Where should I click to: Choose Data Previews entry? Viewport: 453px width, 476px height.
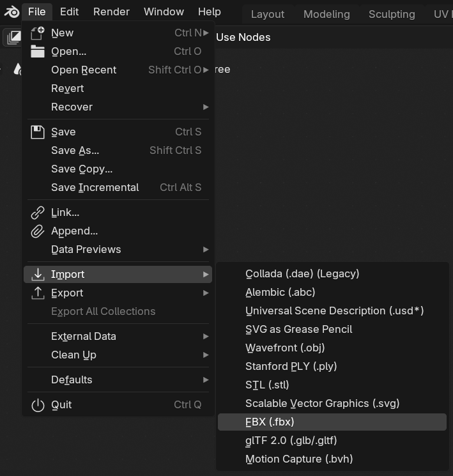[118, 250]
